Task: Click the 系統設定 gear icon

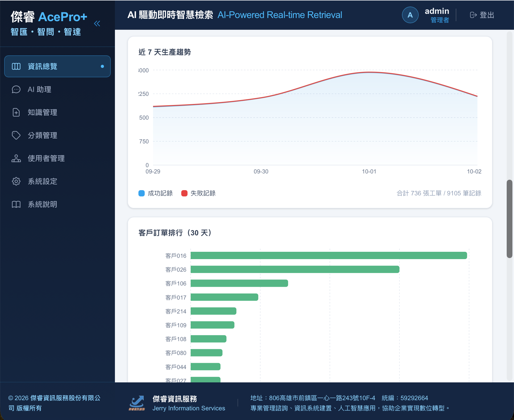Action: 16,181
